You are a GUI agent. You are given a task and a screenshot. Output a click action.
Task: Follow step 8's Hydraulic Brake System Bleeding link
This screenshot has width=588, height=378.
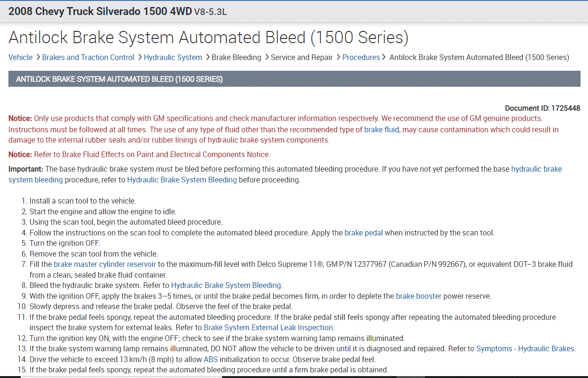pyautogui.click(x=226, y=285)
